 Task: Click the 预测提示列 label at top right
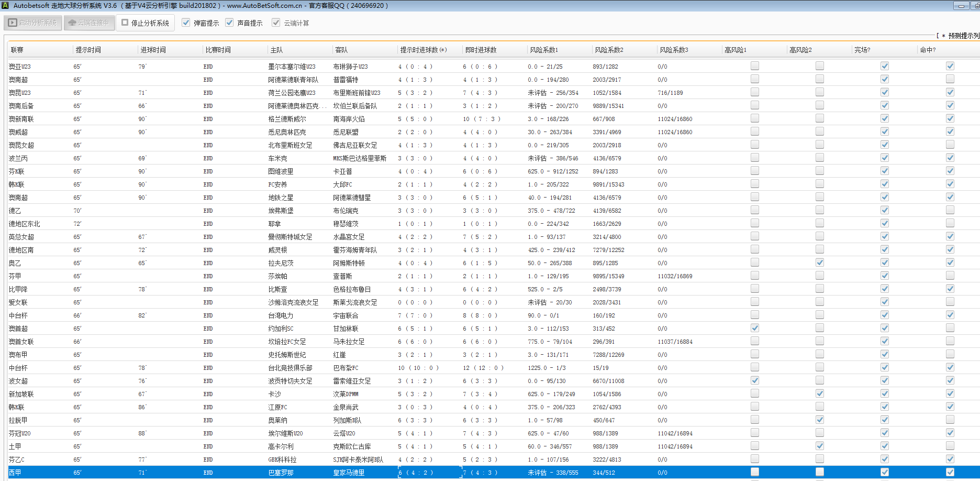(962, 36)
